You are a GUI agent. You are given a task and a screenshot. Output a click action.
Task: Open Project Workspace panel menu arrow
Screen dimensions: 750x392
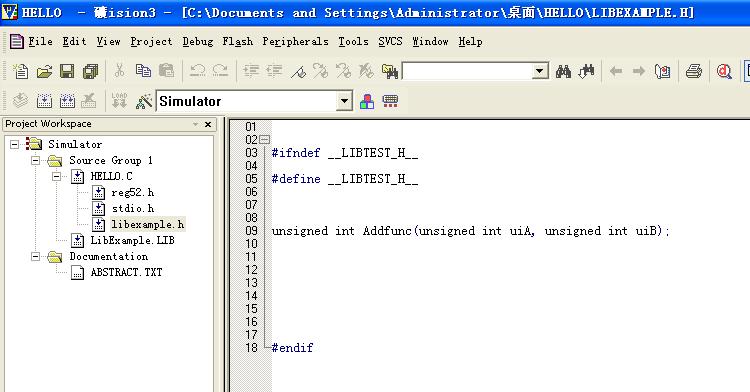pos(195,124)
